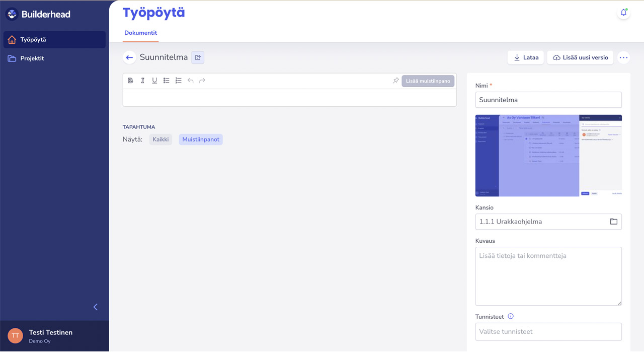Click the icon next to Suunnitelma title
Viewport: 644px width, 352px height.
tap(198, 57)
